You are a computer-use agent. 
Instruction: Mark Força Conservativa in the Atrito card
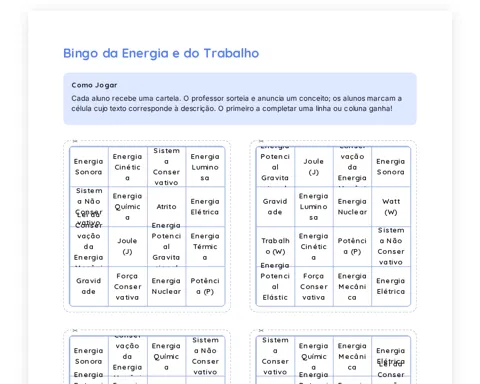coord(127,287)
